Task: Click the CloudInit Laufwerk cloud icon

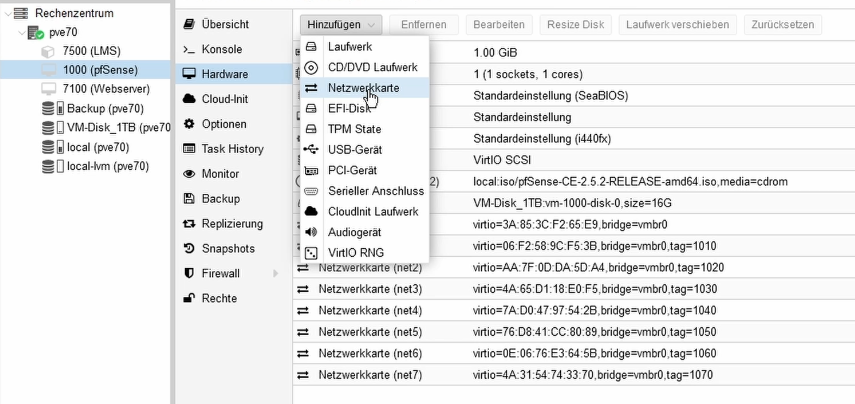Action: [x=311, y=212]
